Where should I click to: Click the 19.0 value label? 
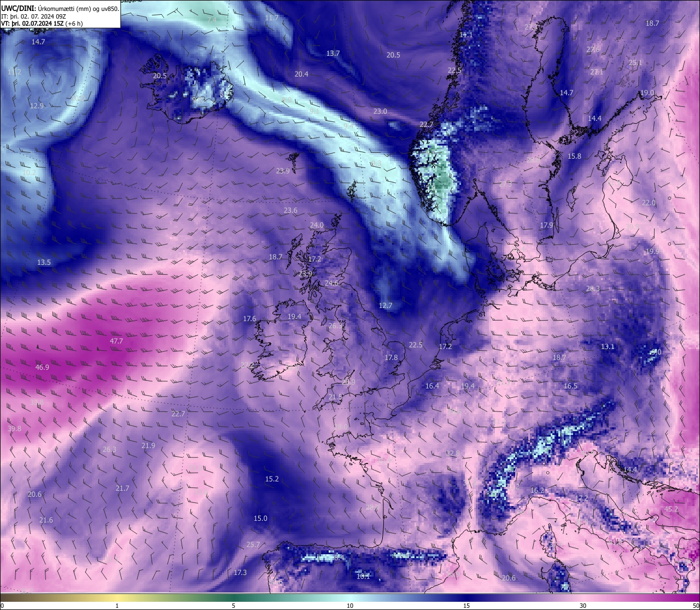tap(647, 92)
